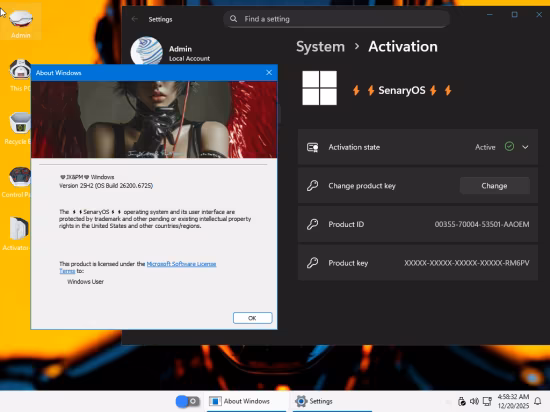Viewport: 550px width, 412px height.
Task: Click the Find a setting search box
Action: (336, 19)
